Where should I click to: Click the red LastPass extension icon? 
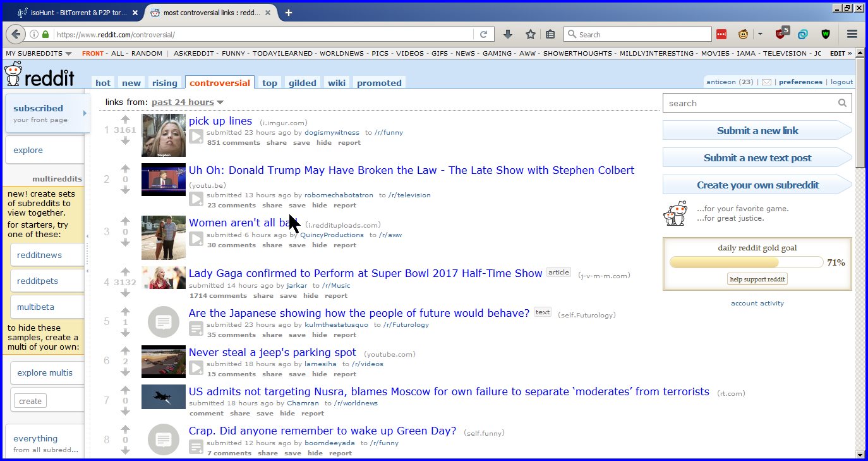click(721, 34)
